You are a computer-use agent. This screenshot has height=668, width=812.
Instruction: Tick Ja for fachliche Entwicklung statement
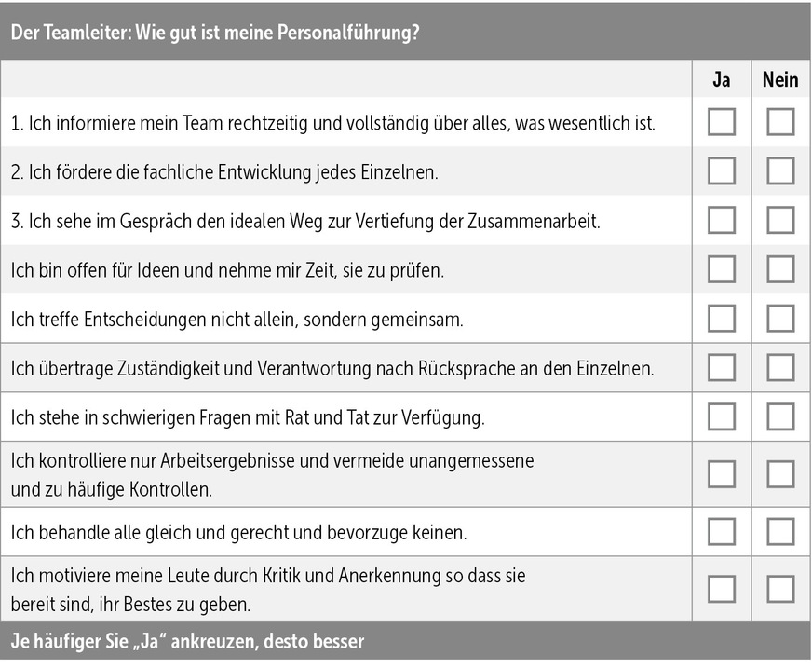coord(722,171)
